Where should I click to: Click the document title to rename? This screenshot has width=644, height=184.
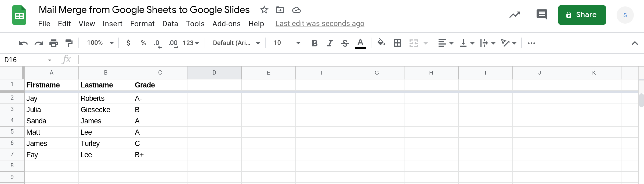click(x=144, y=10)
